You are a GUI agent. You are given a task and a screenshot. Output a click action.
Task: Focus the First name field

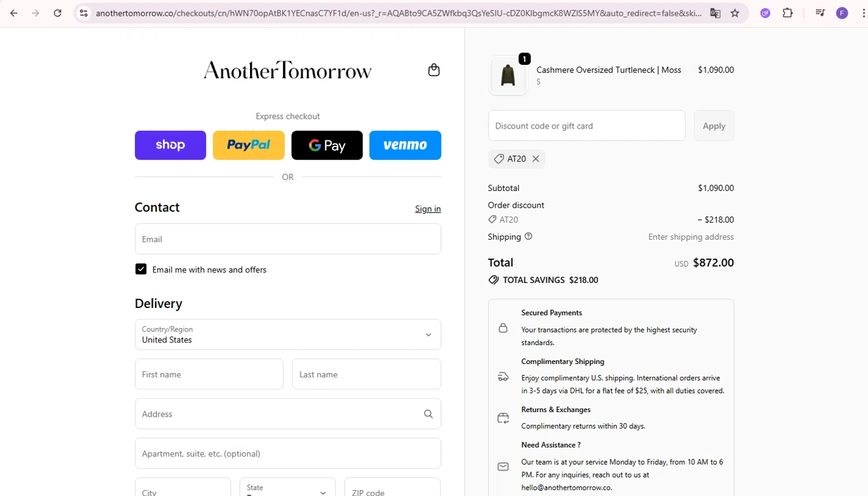[x=209, y=374]
